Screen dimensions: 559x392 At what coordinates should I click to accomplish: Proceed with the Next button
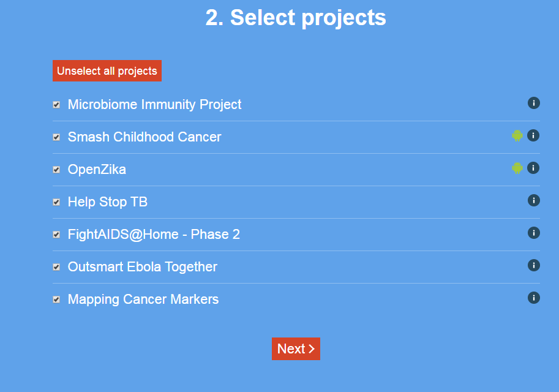point(296,349)
